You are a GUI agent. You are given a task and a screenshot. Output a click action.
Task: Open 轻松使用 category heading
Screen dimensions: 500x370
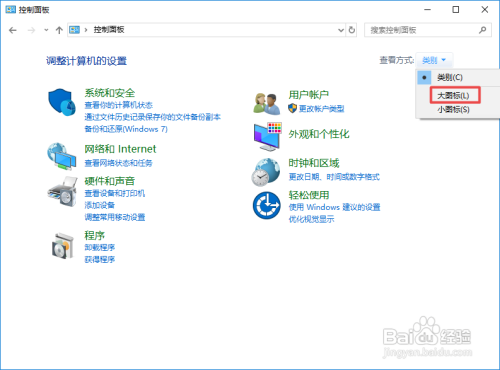pos(309,195)
